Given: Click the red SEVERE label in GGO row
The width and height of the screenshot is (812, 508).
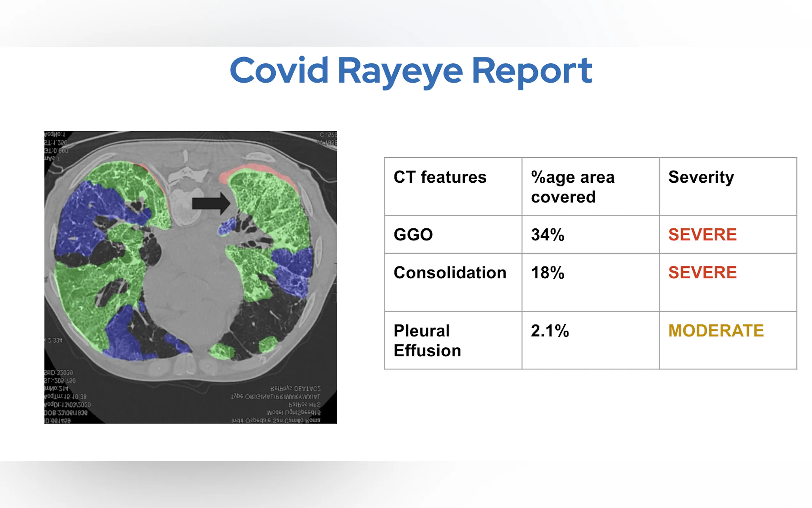Looking at the screenshot, I should (702, 234).
